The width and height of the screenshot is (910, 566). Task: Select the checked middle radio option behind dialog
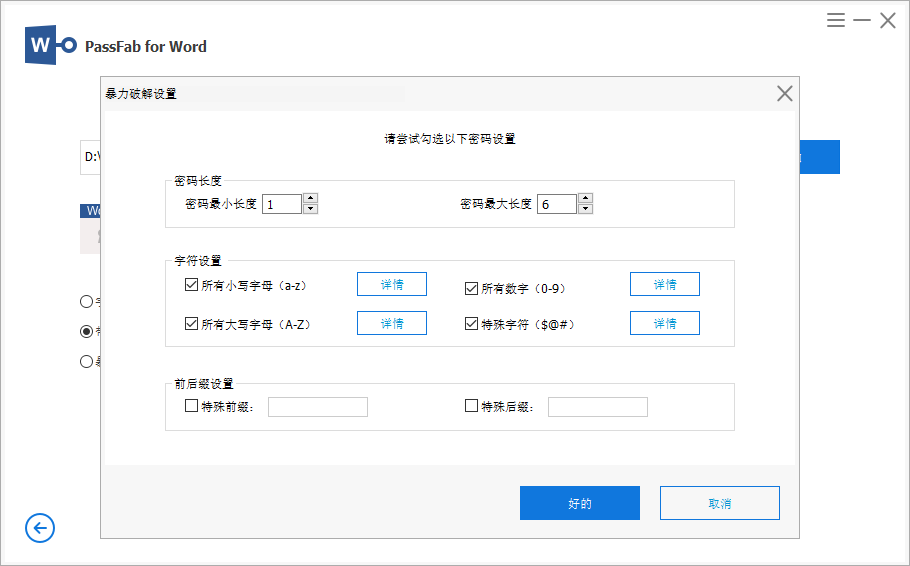click(86, 331)
